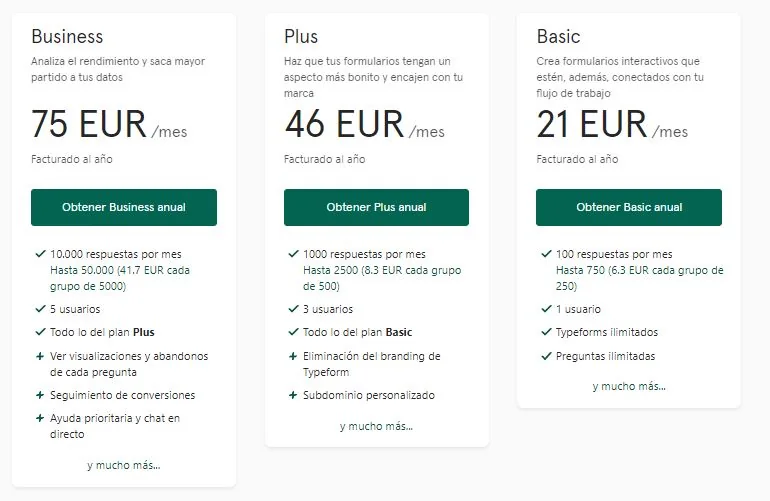The height and width of the screenshot is (501, 770).
Task: Expand 'y mucho más' under Basic plan
Action: (x=629, y=386)
